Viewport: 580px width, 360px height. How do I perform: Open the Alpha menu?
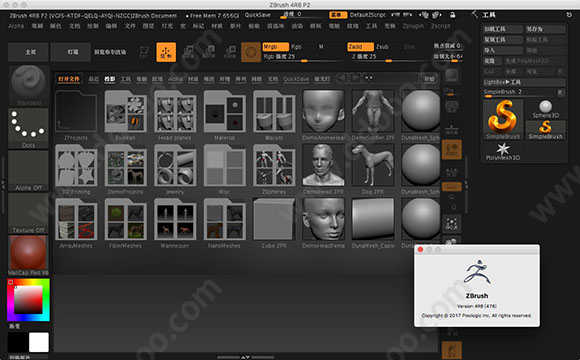point(16,26)
